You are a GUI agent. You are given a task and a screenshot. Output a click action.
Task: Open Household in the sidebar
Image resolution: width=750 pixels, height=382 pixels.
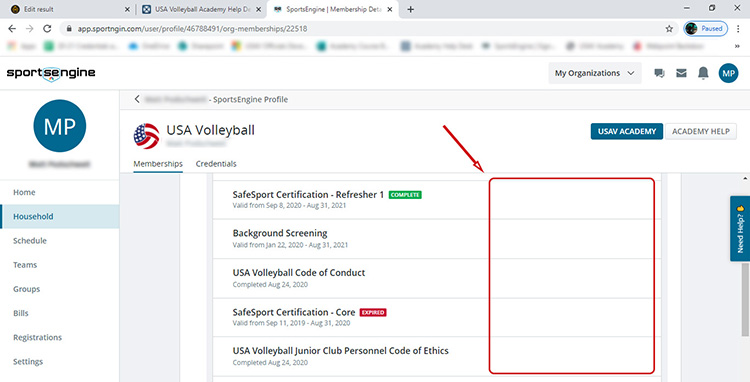[x=60, y=217]
